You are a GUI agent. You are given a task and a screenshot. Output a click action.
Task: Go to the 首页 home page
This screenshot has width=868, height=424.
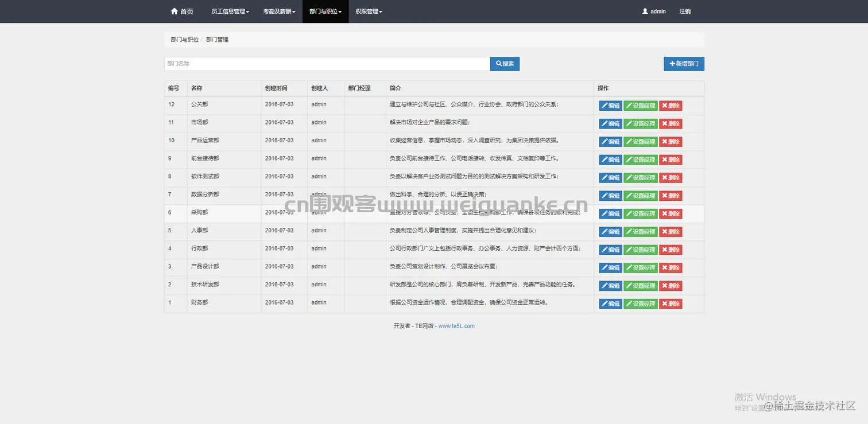pyautogui.click(x=182, y=11)
